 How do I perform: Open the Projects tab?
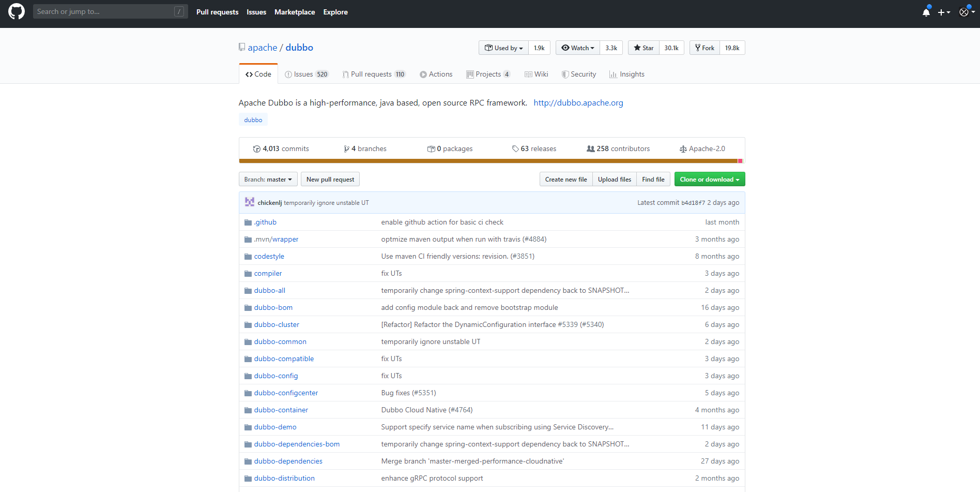point(488,74)
